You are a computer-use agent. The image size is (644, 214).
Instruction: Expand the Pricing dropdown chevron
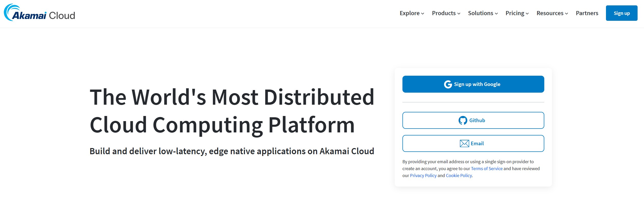[527, 14]
